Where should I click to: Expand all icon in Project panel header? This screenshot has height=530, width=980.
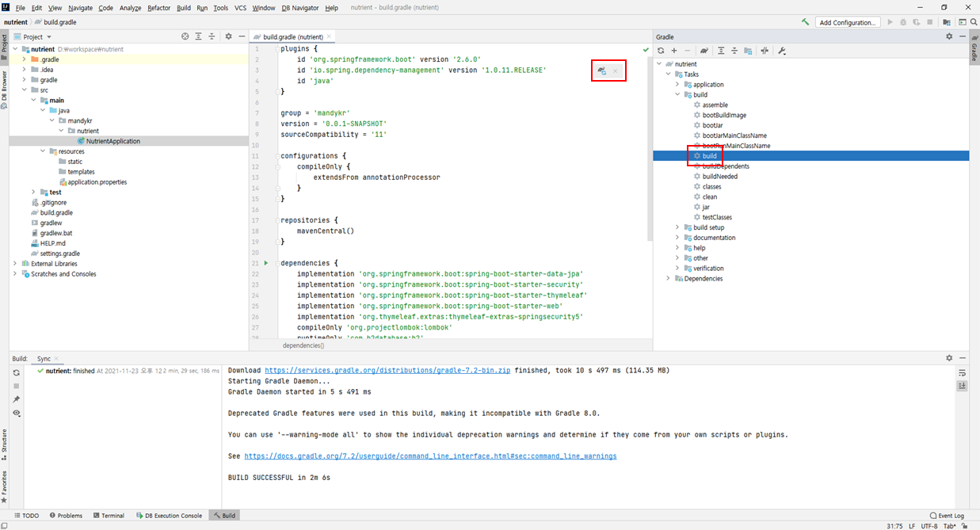(x=199, y=36)
